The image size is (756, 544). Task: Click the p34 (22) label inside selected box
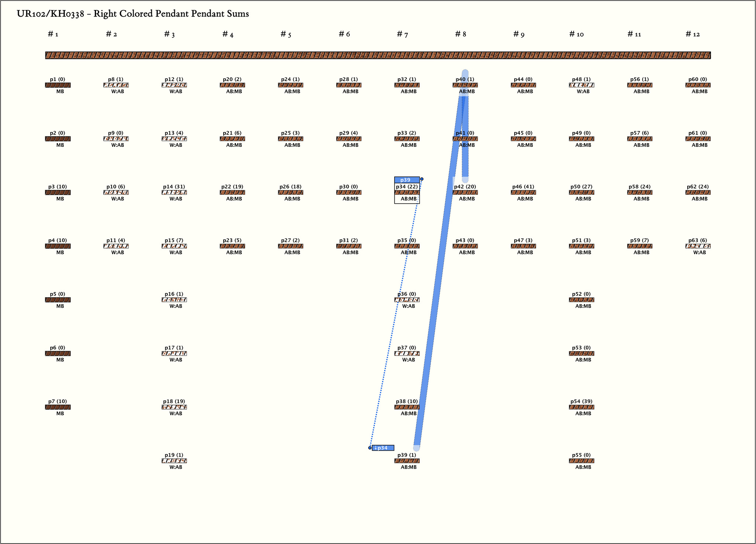[406, 187]
